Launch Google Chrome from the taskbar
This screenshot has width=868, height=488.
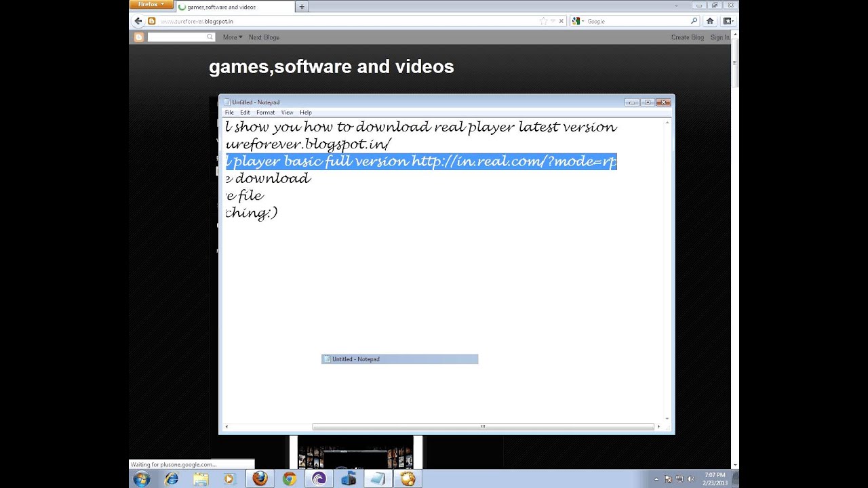[290, 479]
